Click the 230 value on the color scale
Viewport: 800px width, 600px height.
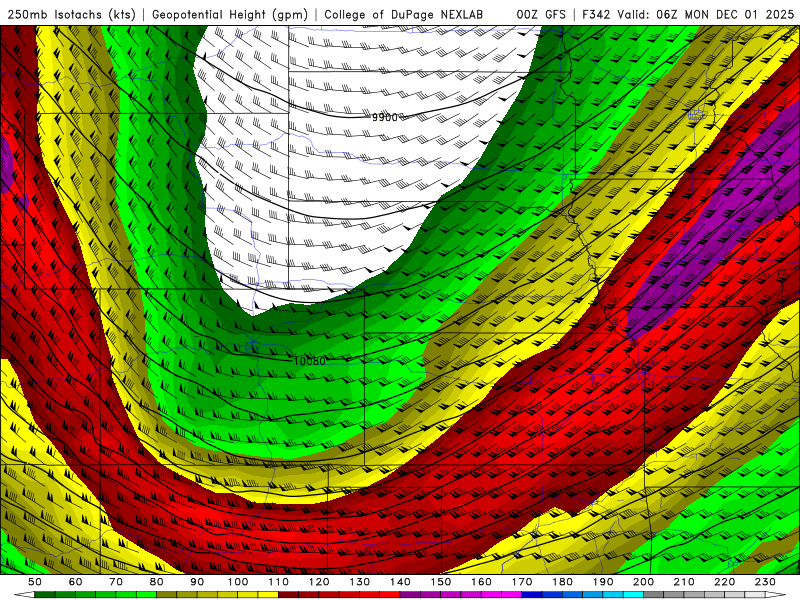click(765, 582)
